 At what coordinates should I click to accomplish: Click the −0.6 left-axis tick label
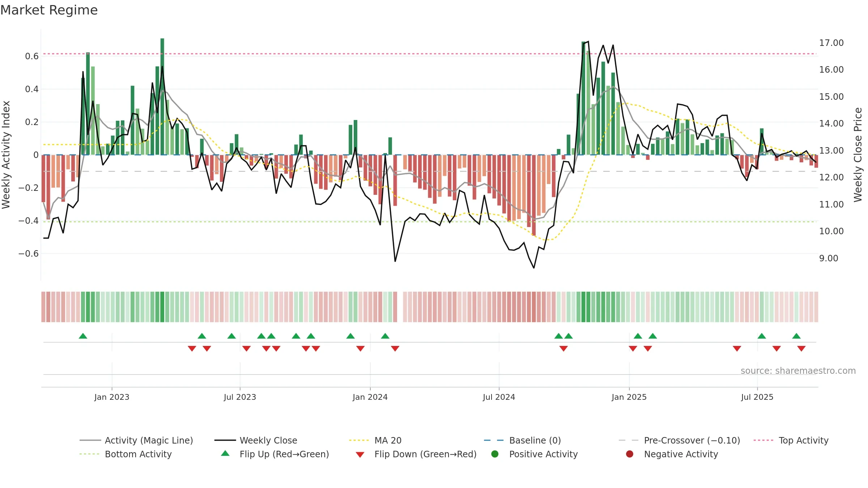coord(29,253)
